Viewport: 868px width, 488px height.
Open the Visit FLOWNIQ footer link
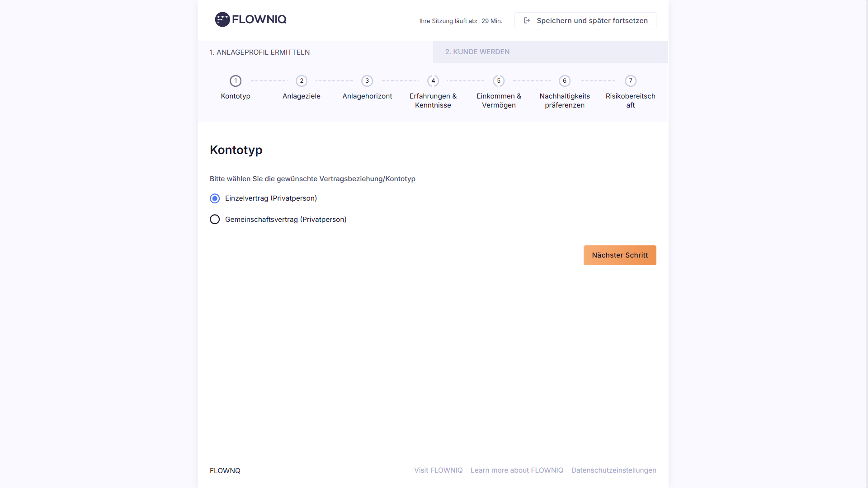click(x=439, y=470)
